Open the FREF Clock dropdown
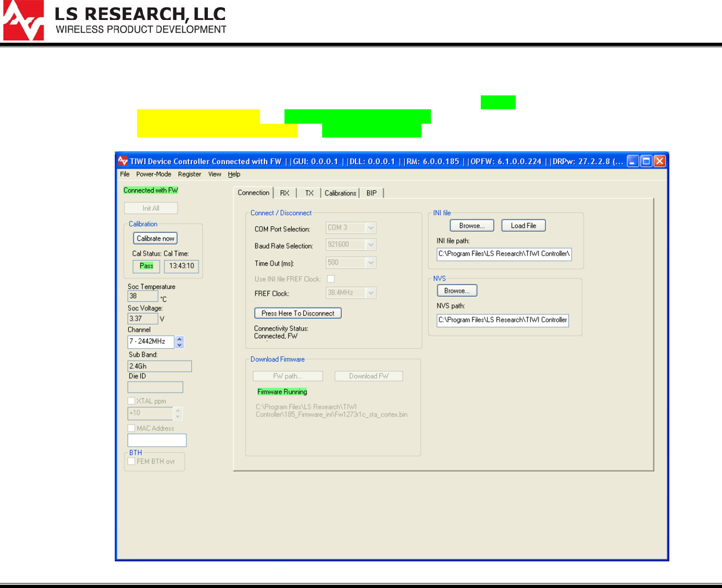722x588 pixels. click(351, 293)
